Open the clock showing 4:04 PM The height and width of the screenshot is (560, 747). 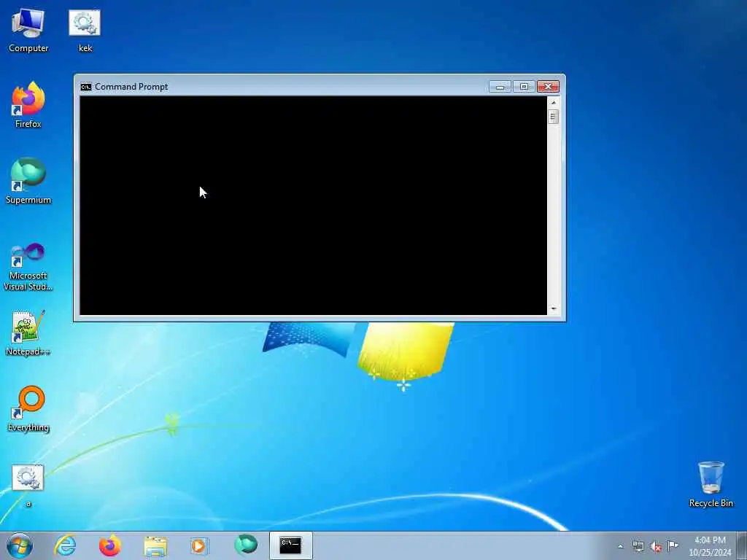[710, 546]
